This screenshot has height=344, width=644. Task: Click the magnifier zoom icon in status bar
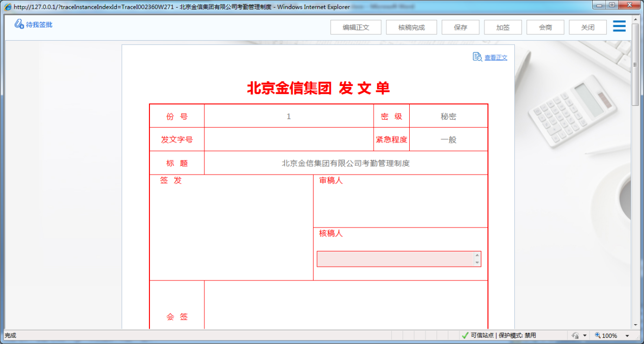point(598,335)
